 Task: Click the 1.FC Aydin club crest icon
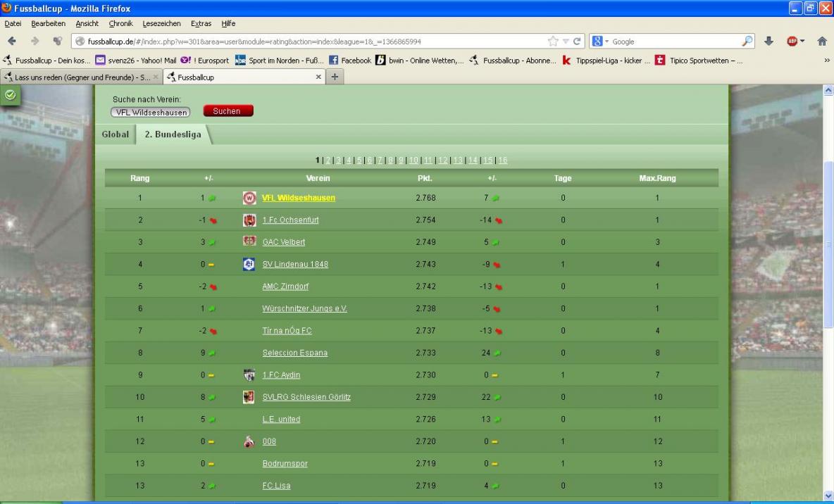249,375
